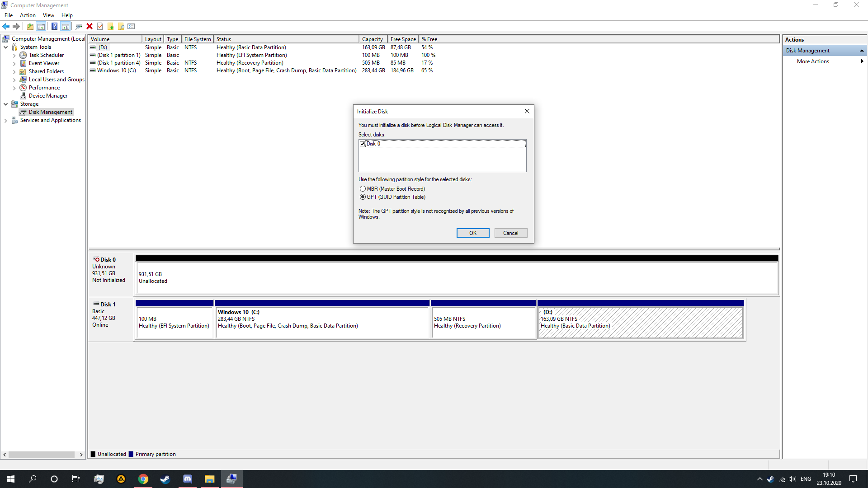Open the View menu
The height and width of the screenshot is (488, 868).
point(48,15)
